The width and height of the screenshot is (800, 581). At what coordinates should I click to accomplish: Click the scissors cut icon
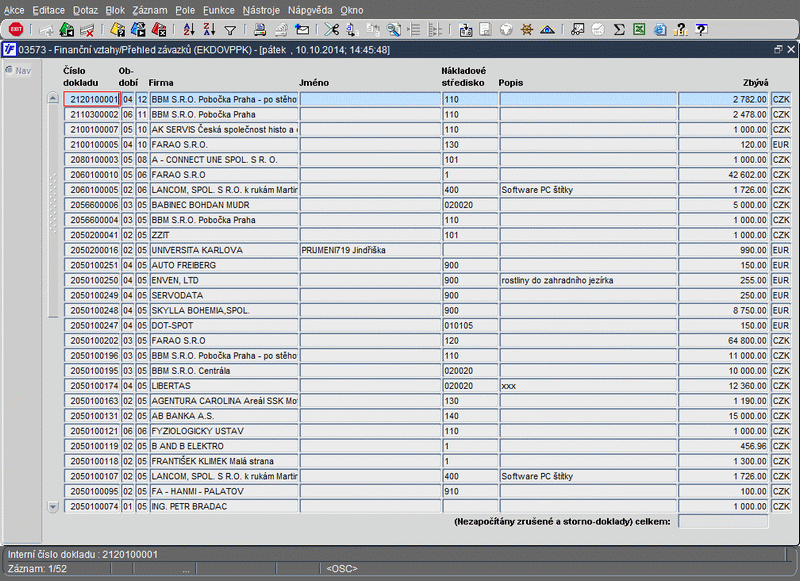pos(332,30)
